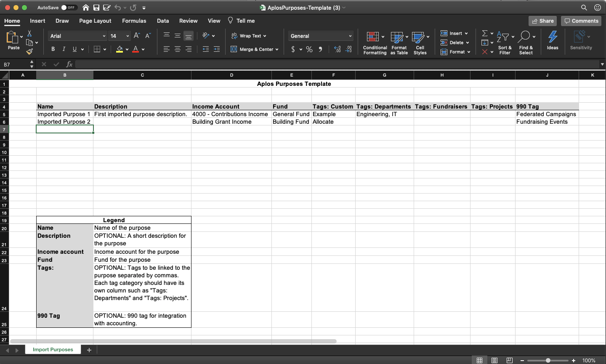Viewport: 606px width, 364px height.
Task: Click the zoom slider handle
Action: pos(548,361)
